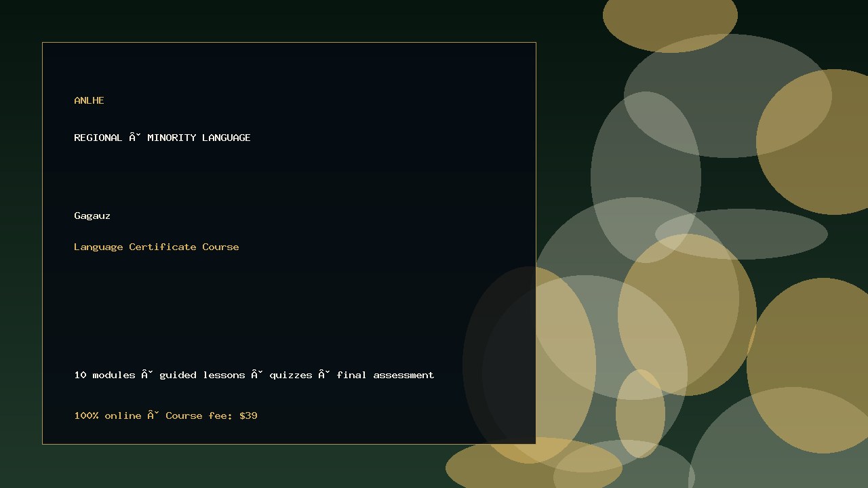Click the Course fee $39 line
This screenshot has height=488, width=868.
click(165, 415)
